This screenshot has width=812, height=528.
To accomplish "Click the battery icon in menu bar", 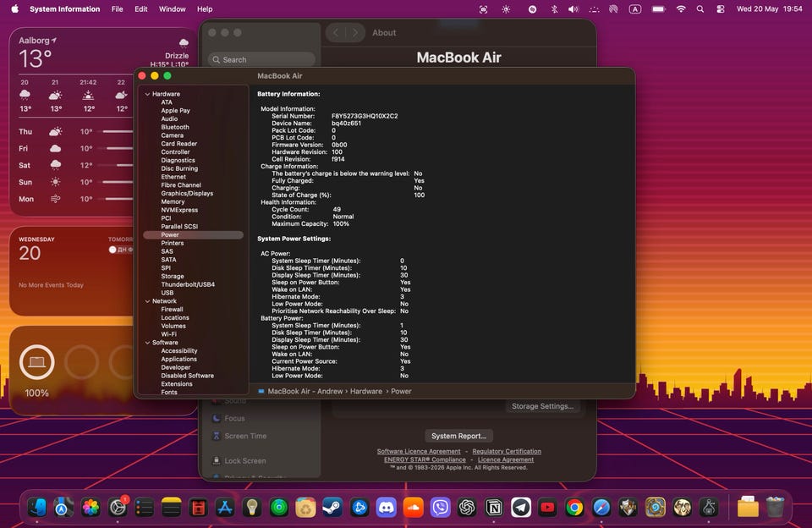I will (658, 9).
